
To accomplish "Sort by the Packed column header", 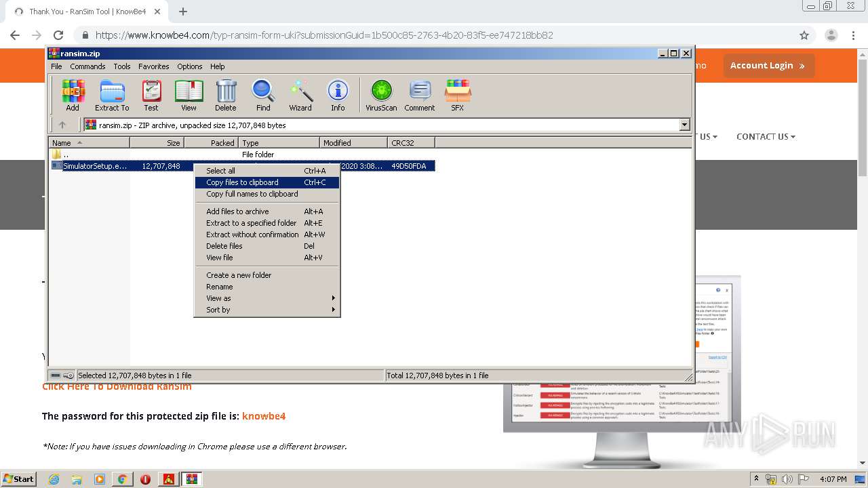I will (211, 142).
